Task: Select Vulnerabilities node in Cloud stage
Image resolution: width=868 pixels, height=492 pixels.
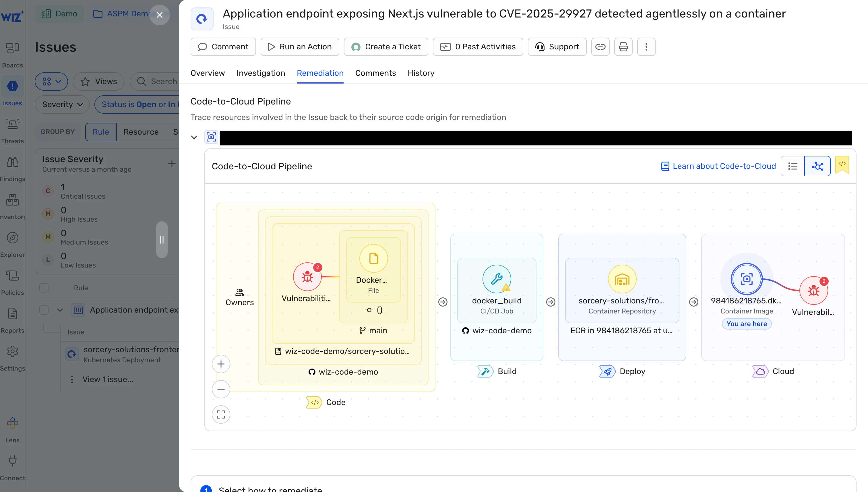Action: pyautogui.click(x=813, y=290)
